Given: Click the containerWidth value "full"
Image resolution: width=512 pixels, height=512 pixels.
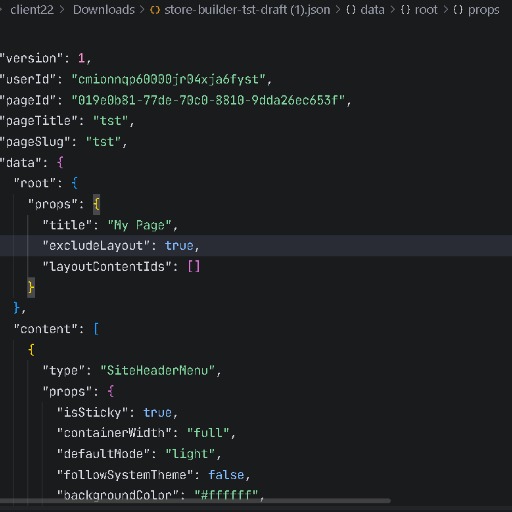Looking at the screenshot, I should (x=208, y=433).
